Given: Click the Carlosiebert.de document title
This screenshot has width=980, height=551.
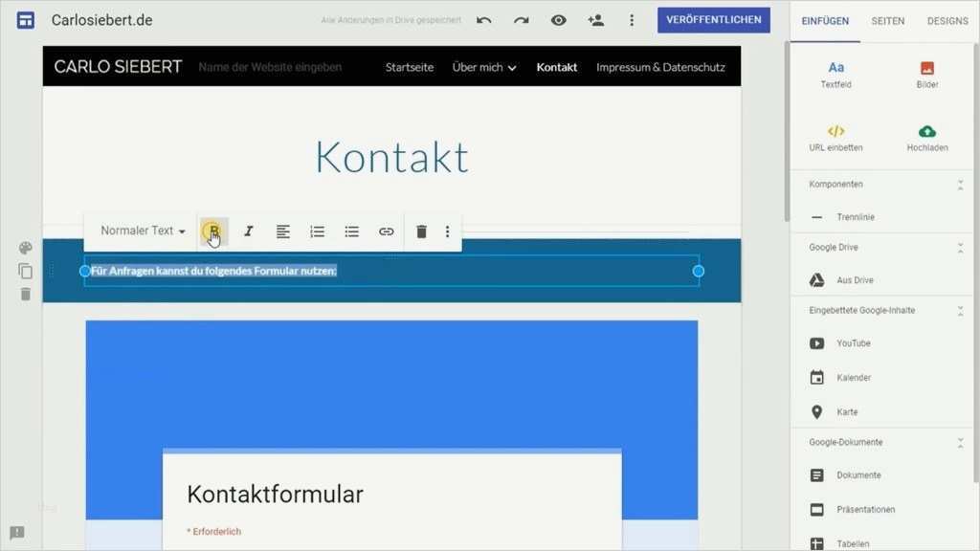Looking at the screenshot, I should (101, 20).
